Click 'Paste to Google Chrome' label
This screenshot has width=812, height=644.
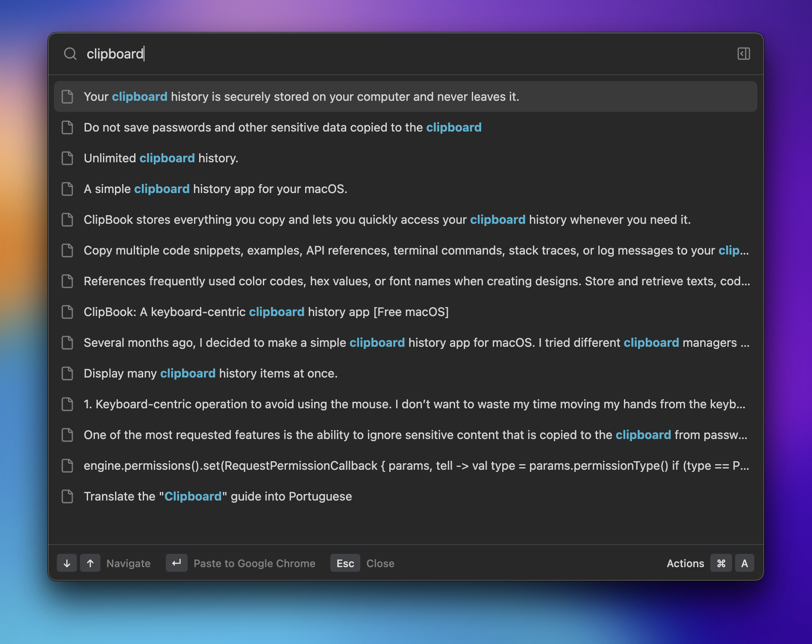pyautogui.click(x=254, y=563)
